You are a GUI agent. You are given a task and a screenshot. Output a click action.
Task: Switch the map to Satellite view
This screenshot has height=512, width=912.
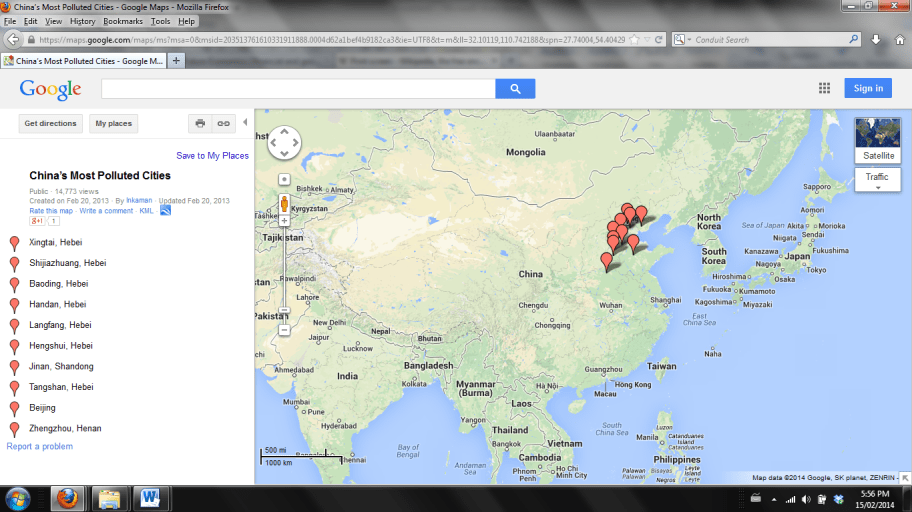879,140
